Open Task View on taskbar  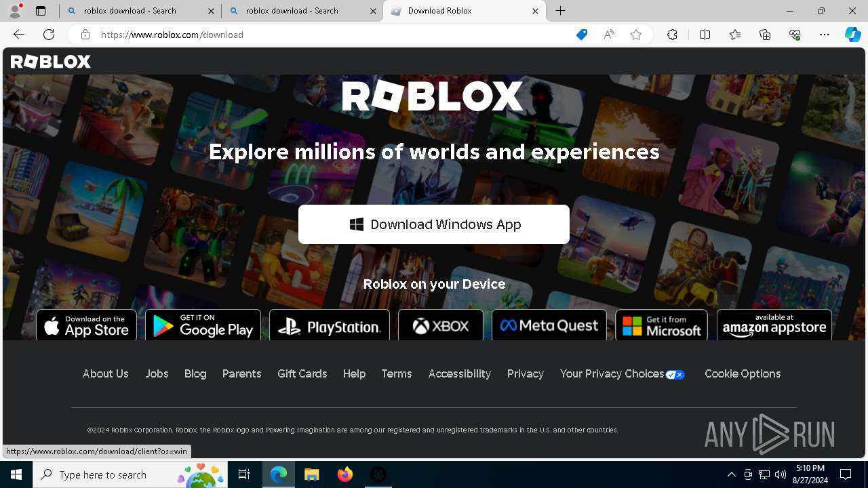tap(244, 474)
